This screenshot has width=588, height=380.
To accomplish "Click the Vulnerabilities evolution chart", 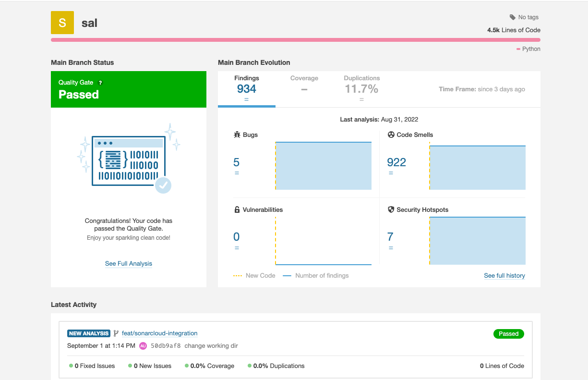I will pos(324,241).
